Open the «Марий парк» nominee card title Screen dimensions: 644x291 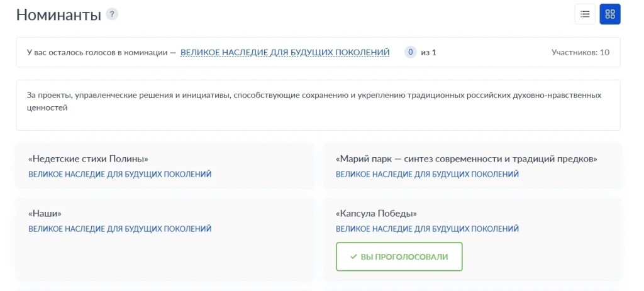click(467, 159)
